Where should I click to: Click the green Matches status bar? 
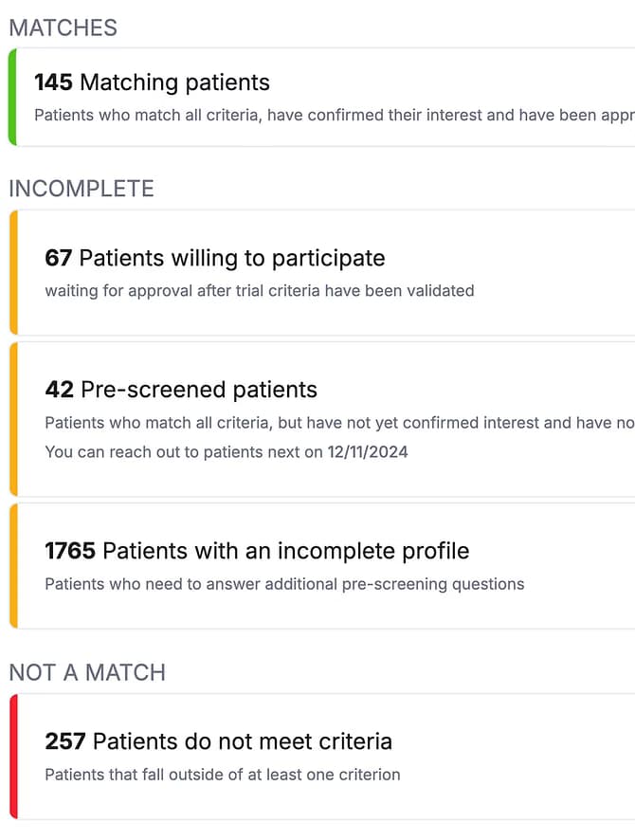pyautogui.click(x=12, y=96)
